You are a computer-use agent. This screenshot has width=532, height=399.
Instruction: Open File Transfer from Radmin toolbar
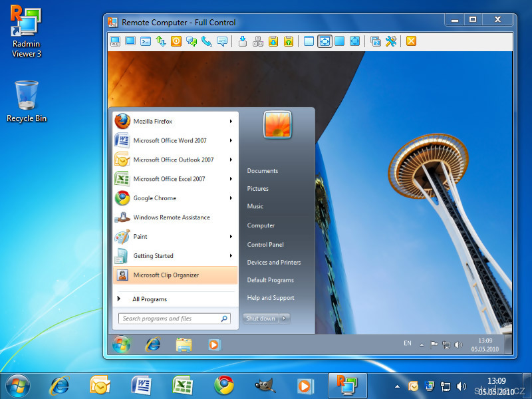[161, 41]
